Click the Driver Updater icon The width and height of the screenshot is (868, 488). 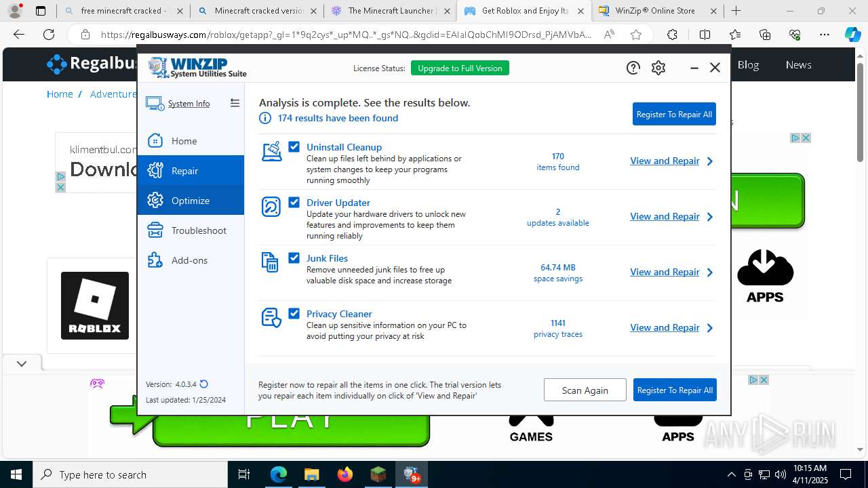[x=271, y=207]
